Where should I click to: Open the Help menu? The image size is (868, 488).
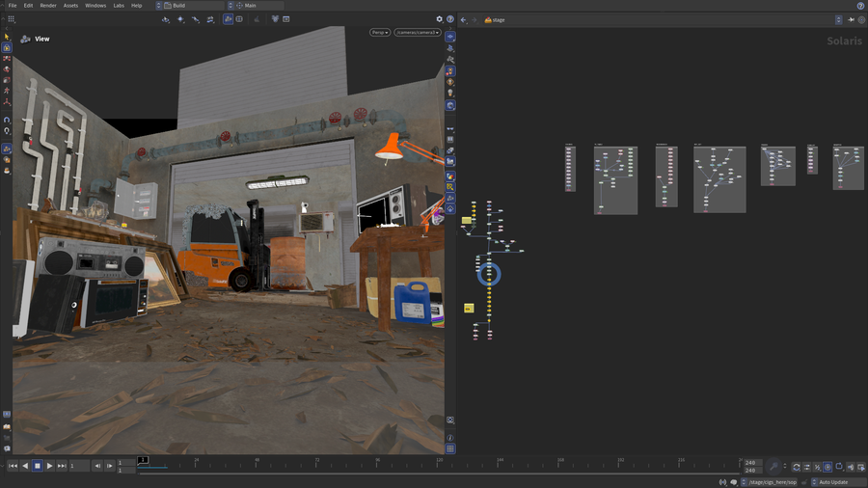136,6
